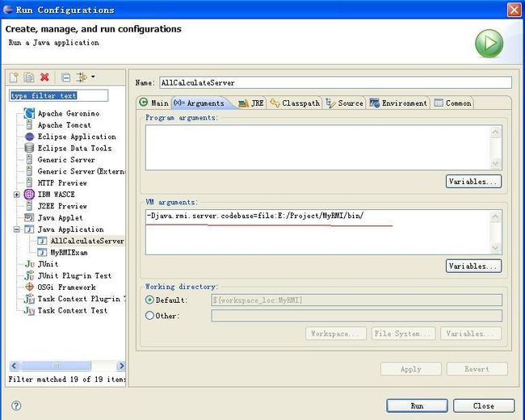The image size is (525, 420).
Task: Click the help question mark icon
Action: tap(16, 405)
